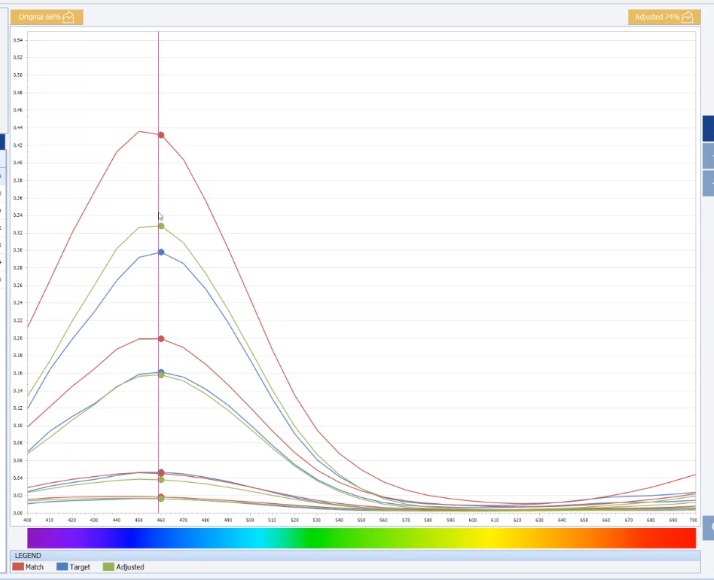
Task: Click upper blue Target point near 0.30
Action: tap(161, 252)
